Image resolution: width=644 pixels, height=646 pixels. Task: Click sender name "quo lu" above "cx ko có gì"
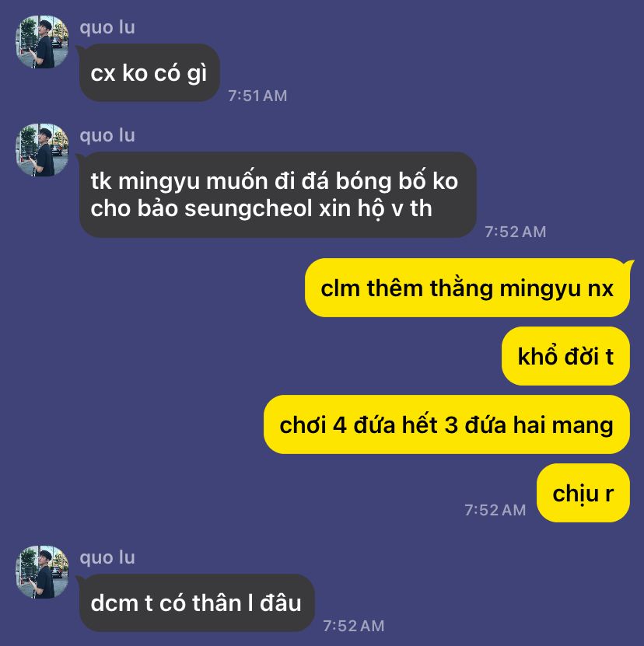(x=107, y=28)
